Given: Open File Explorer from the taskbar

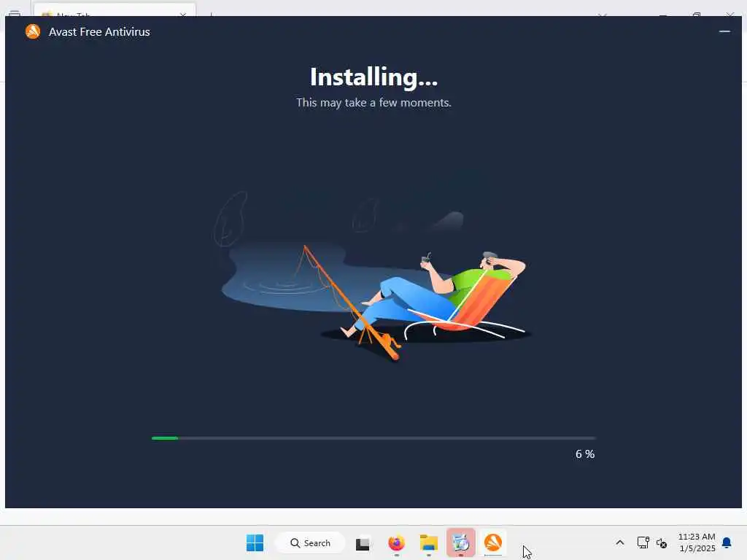Looking at the screenshot, I should pos(429,542).
